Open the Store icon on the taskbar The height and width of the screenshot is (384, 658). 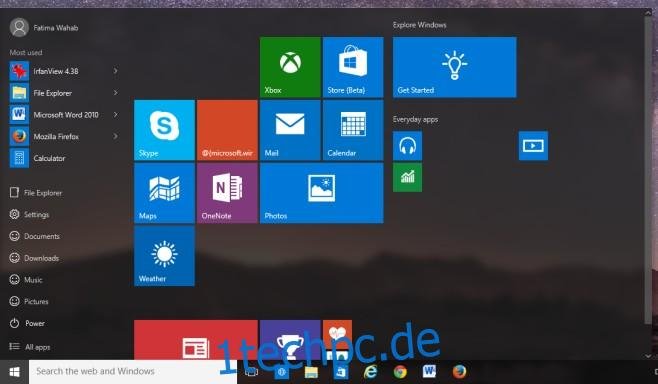(341, 372)
